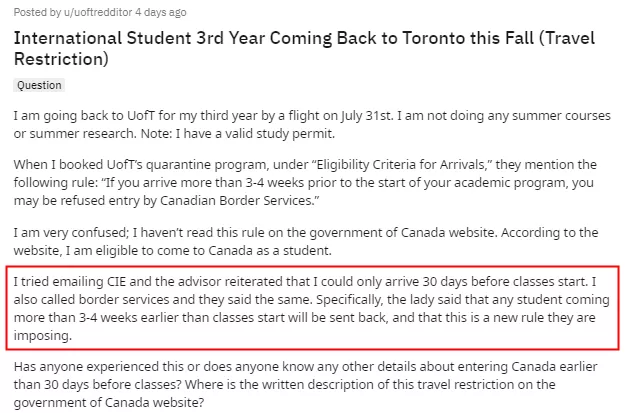The image size is (625, 413).
Task: Click the paragraph starting 'I am very confused'
Action: coord(306,242)
